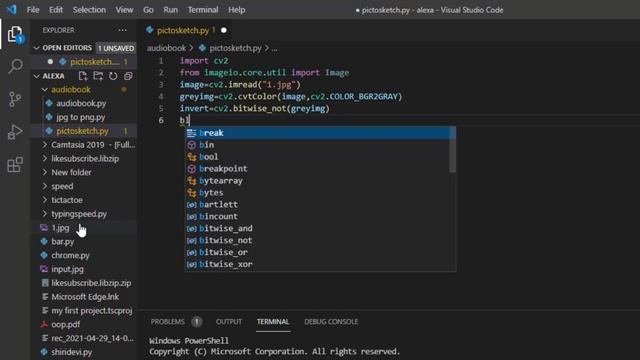Viewport: 640px width, 360px height.
Task: Click audiobook in the breadcrumb
Action: tap(166, 48)
